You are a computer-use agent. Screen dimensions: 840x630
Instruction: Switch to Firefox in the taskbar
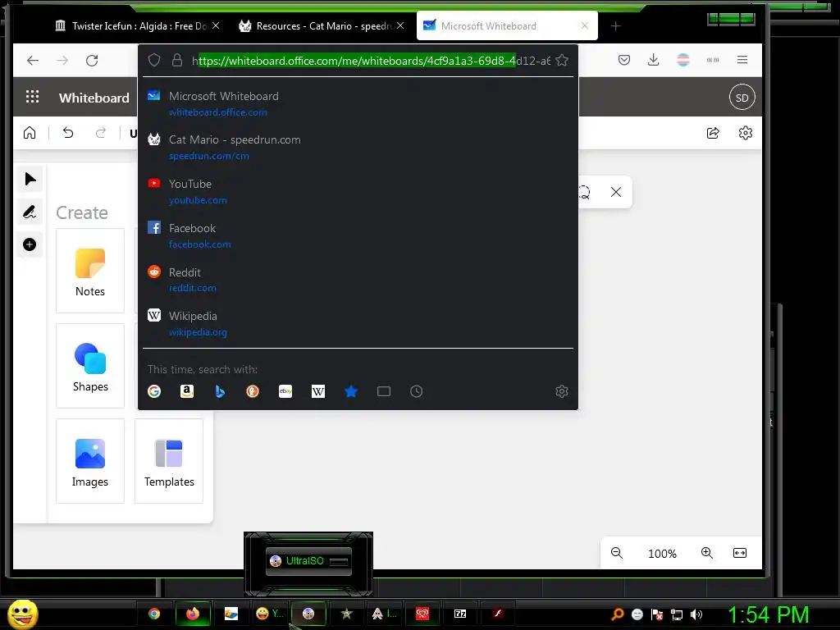tap(193, 614)
